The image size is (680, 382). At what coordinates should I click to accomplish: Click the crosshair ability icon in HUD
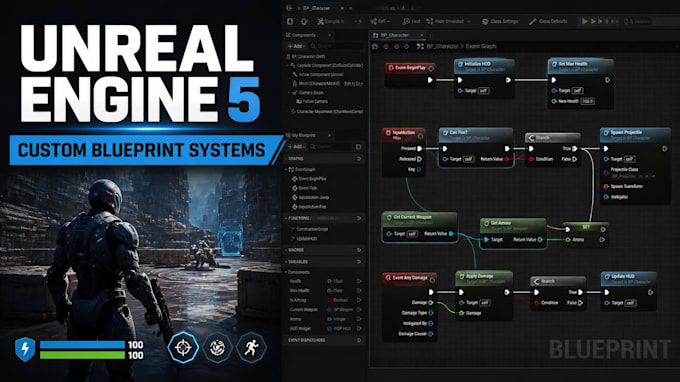tap(183, 347)
